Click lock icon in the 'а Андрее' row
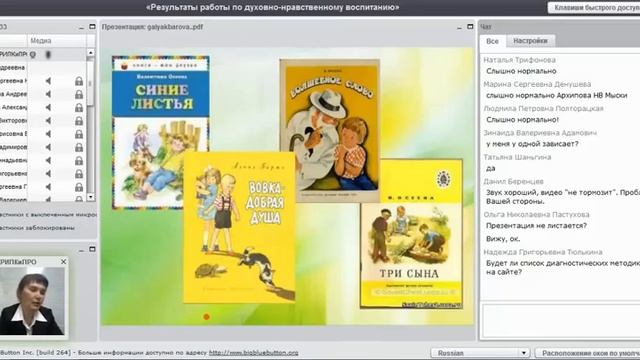Screen dimensions: 640x360 (79, 94)
